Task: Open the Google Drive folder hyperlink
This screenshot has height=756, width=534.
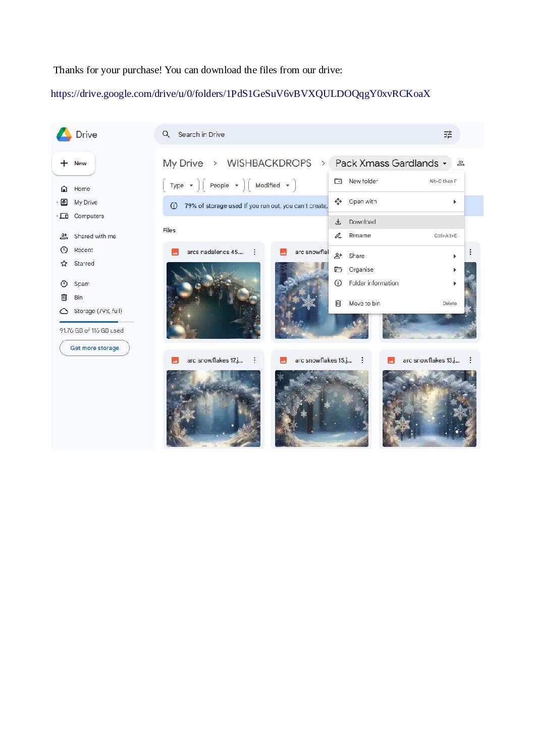Action: [x=240, y=93]
